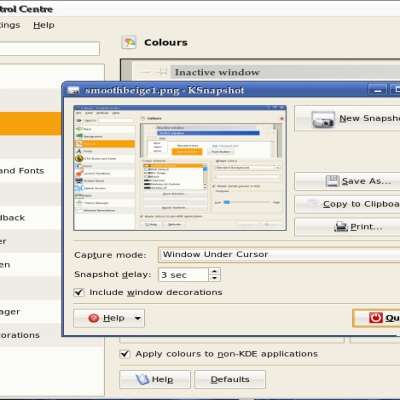This screenshot has width=400, height=400.
Task: Click the Colours module icon beside the heading
Action: click(x=129, y=42)
